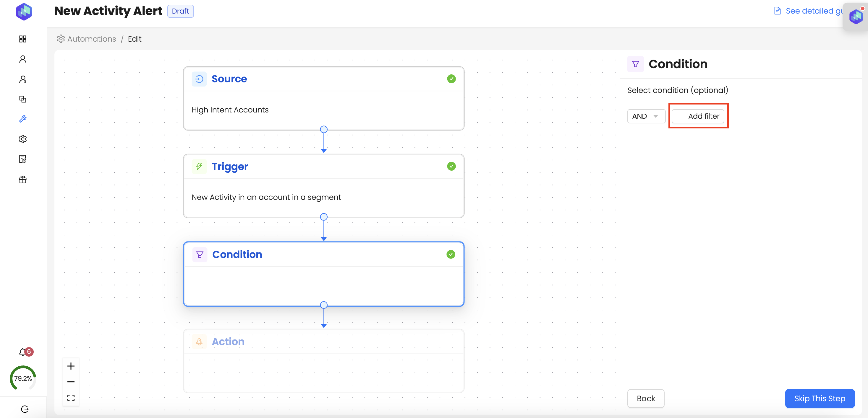Open the settings gear sidebar icon
868x418 pixels.
22,139
